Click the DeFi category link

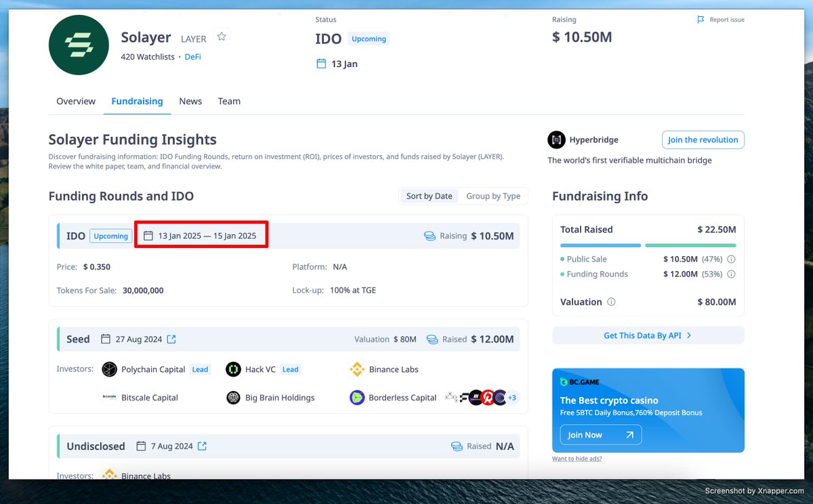(193, 57)
